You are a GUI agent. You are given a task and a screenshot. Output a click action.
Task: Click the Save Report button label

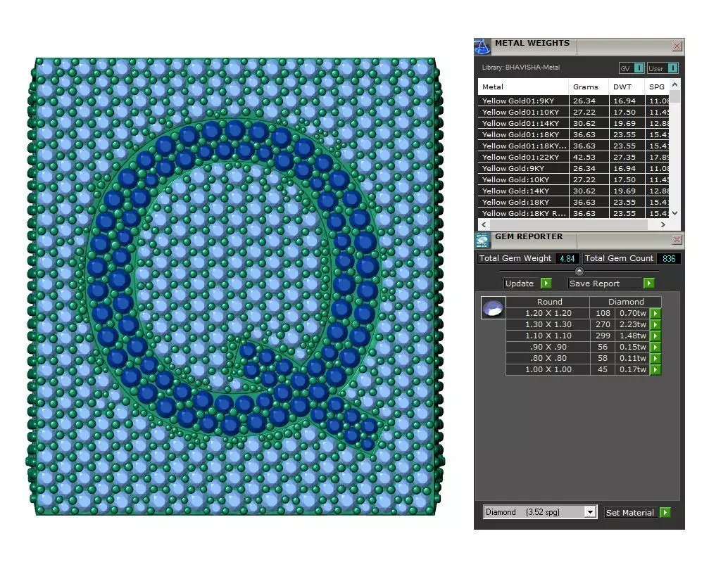click(594, 283)
